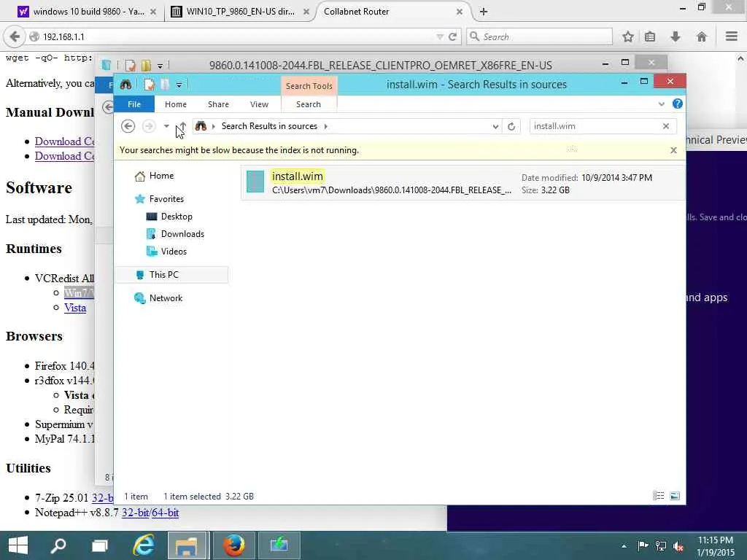Viewport: 747px width, 560px height.
Task: Open the Firefox URL history dropdown
Action: (x=440, y=36)
